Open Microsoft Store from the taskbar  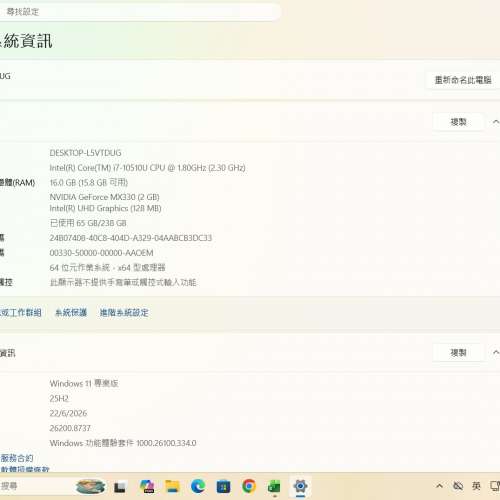tap(223, 487)
